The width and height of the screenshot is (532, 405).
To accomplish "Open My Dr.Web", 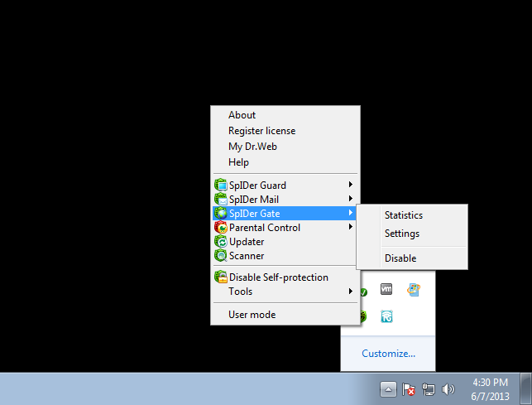I will click(x=253, y=147).
